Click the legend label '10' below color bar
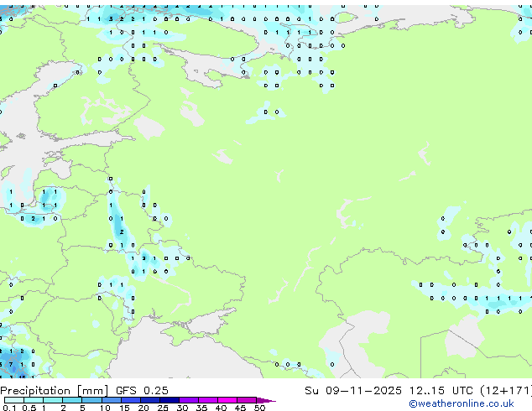Image resolution: width=532 pixels, height=411 pixels. tap(105, 408)
